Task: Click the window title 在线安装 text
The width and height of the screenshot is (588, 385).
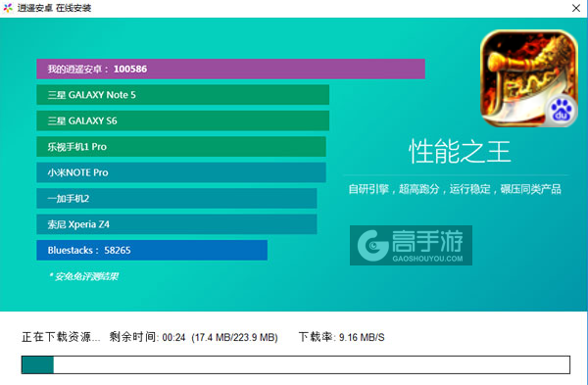Action: pyautogui.click(x=73, y=8)
